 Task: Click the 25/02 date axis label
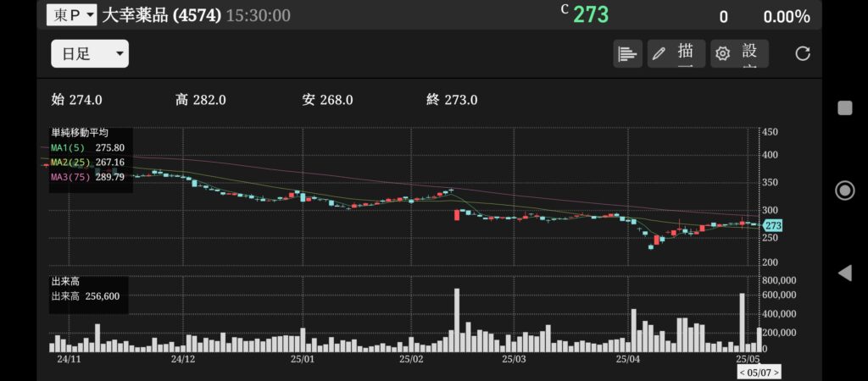pos(411,359)
